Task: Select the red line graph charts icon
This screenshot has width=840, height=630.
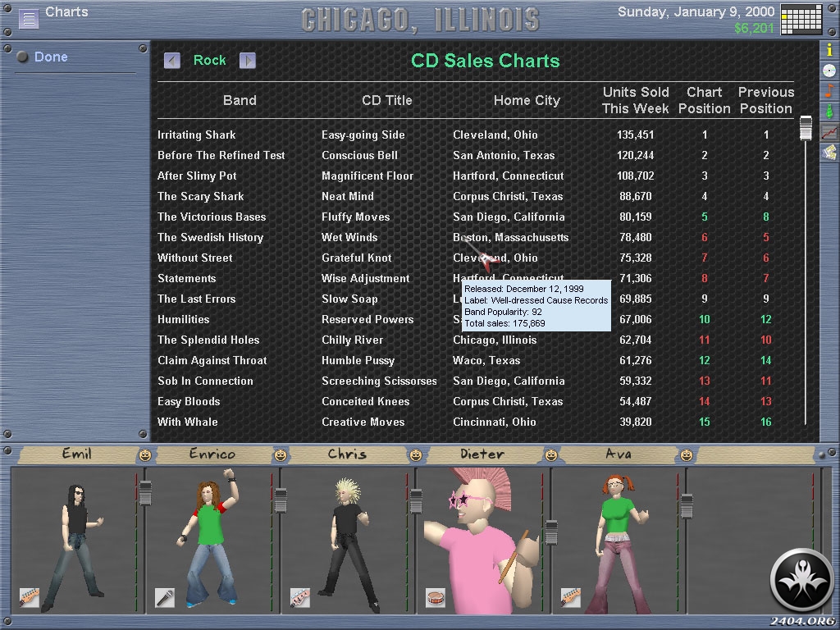Action: 830,131
